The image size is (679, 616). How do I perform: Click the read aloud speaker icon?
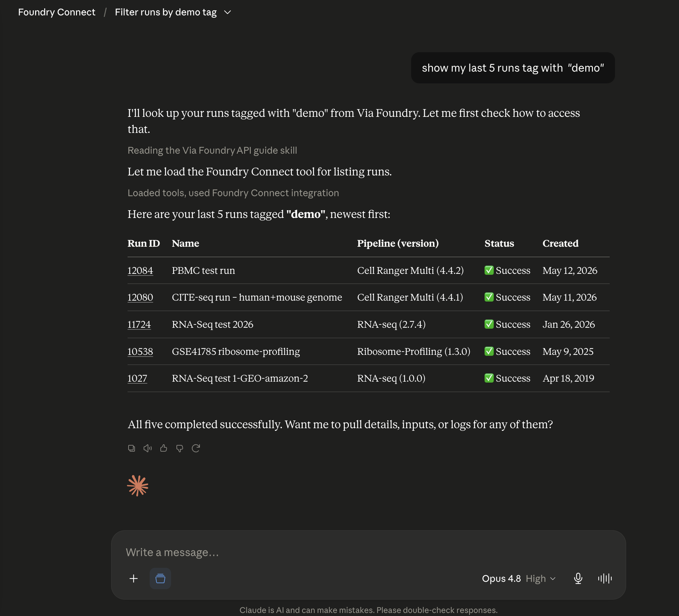click(148, 448)
